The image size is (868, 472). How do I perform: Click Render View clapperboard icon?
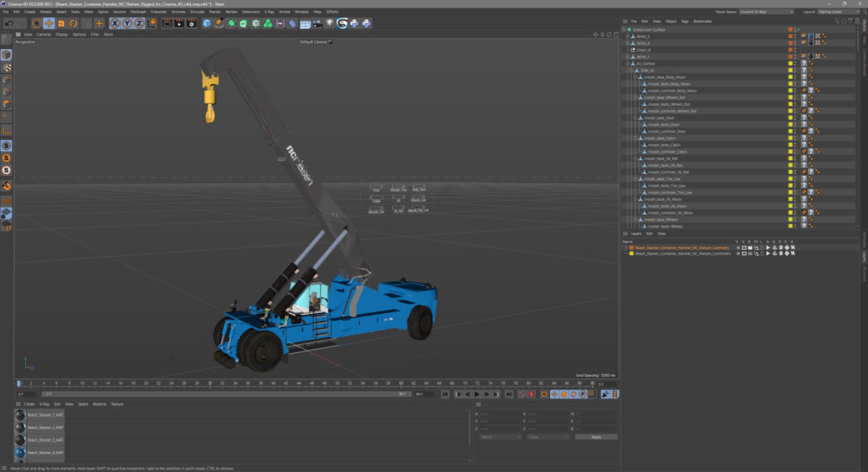167,24
